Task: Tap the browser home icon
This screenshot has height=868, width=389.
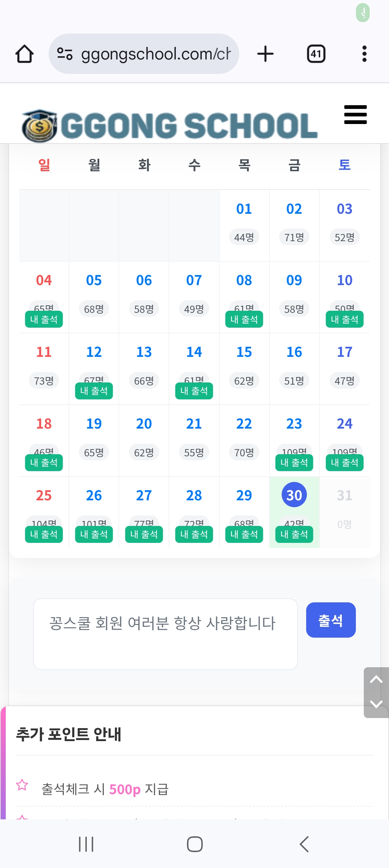Action: (x=24, y=54)
